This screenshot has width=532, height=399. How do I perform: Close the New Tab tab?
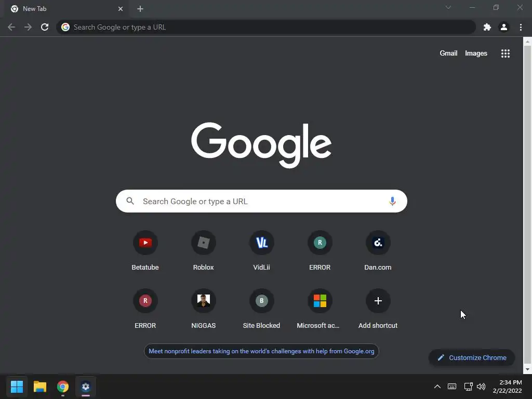(x=121, y=9)
